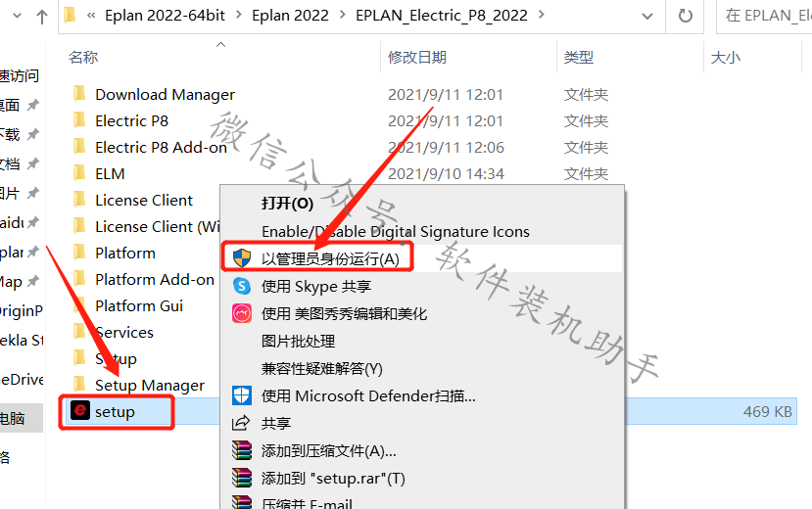Click the Skype icon in the context menu

(242, 286)
